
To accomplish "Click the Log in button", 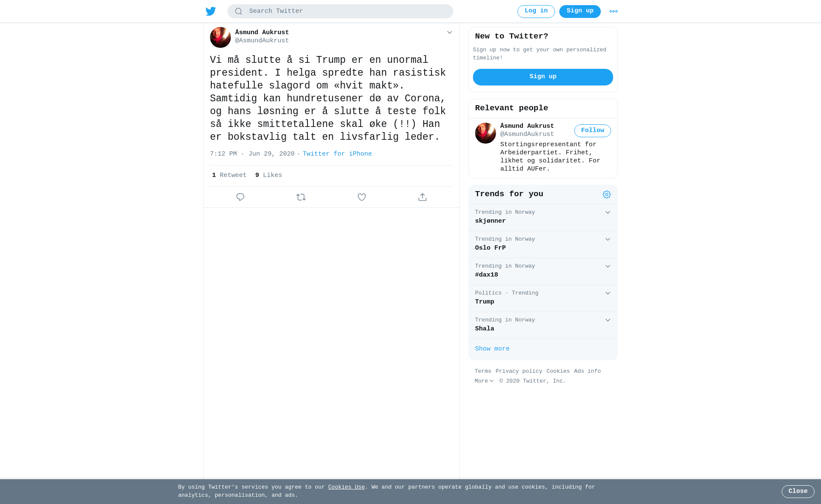I will (536, 12).
